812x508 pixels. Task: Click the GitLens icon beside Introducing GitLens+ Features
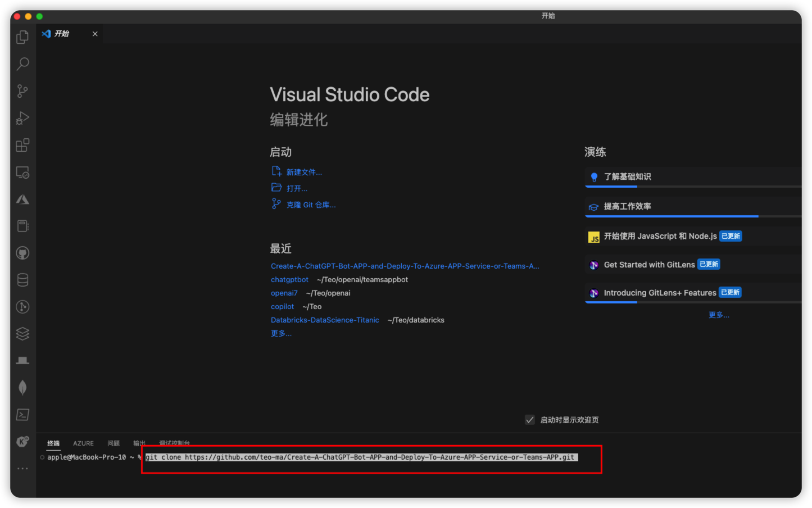click(x=594, y=293)
